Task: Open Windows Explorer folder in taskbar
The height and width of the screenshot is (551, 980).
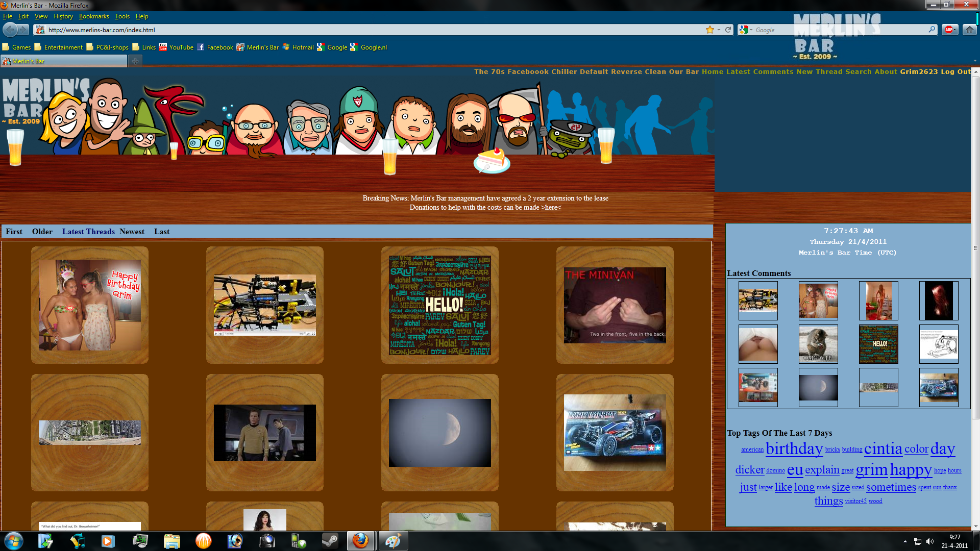Action: point(171,541)
